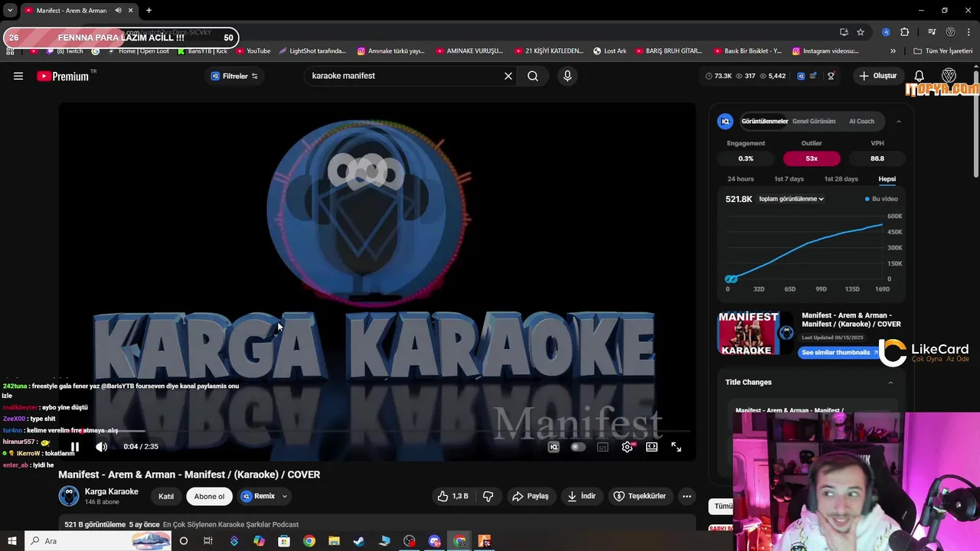This screenshot has height=551, width=980.
Task: Start voice search with the microphone icon
Action: click(x=567, y=76)
